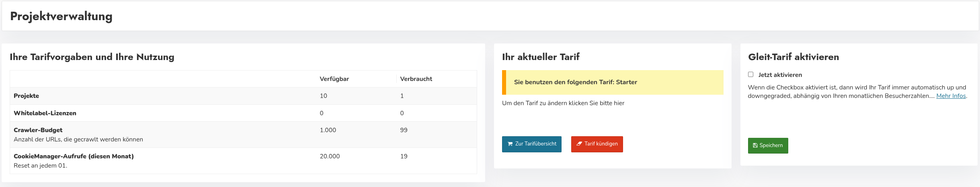980x187 pixels.
Task: Open the 'Mehr Infos' link
Action: pyautogui.click(x=951, y=96)
